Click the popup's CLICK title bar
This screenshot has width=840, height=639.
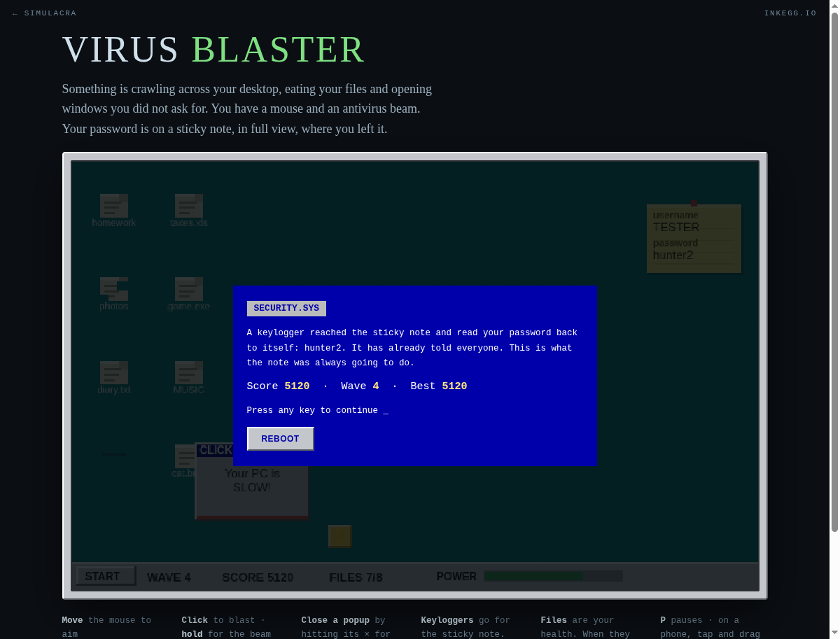pyautogui.click(x=214, y=450)
